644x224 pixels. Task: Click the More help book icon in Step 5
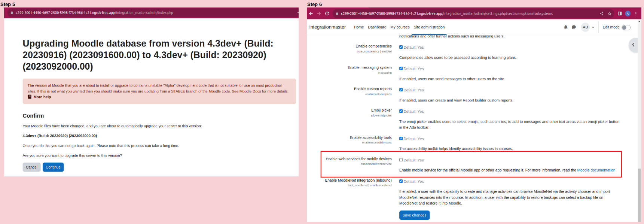[30, 97]
